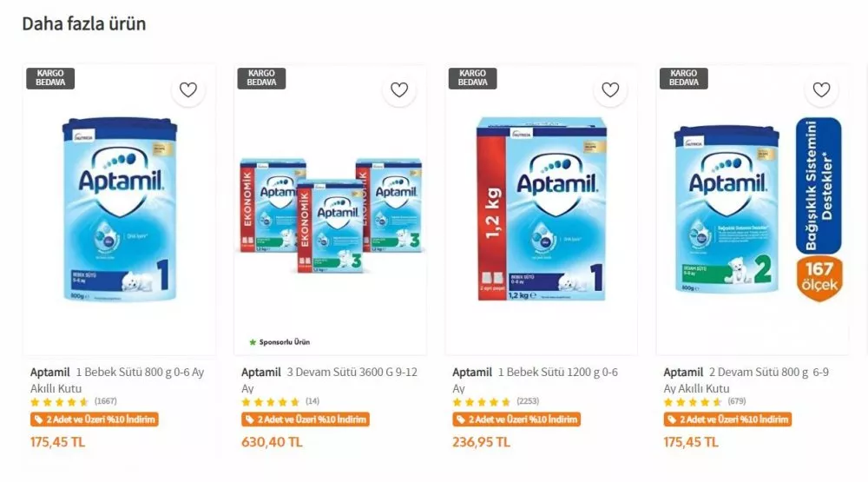Toggle heart on Aptamil 3 Devam Sütü

(399, 89)
